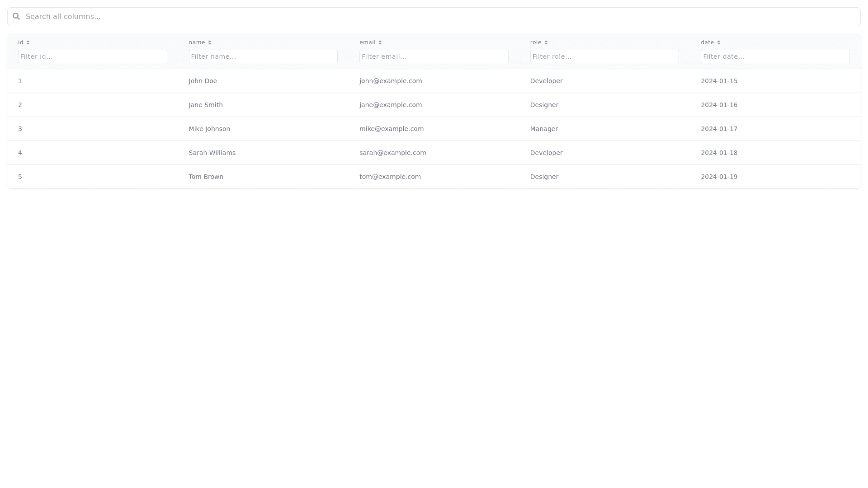Click sort arrows next to name header

210,42
